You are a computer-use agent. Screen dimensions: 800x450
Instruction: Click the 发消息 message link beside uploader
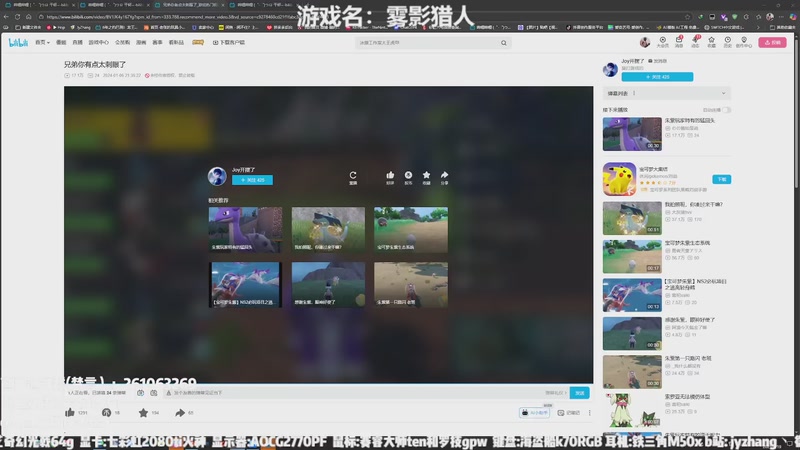click(x=658, y=61)
